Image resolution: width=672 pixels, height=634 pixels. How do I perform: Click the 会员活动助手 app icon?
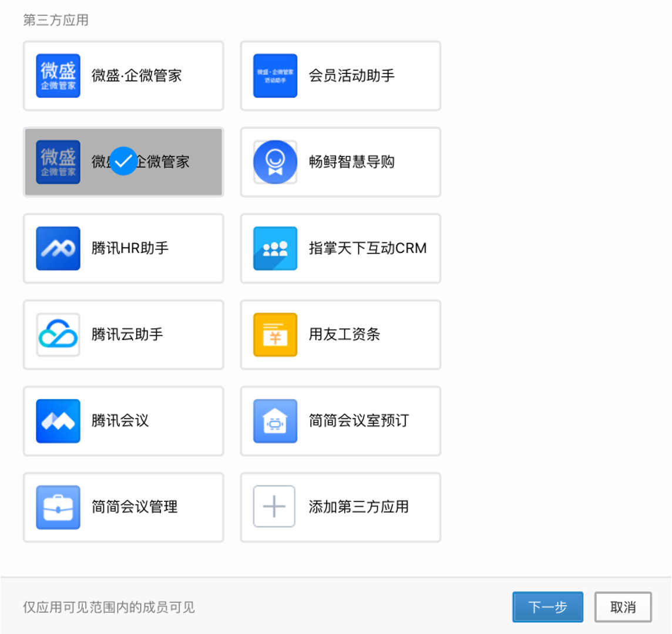click(x=275, y=76)
